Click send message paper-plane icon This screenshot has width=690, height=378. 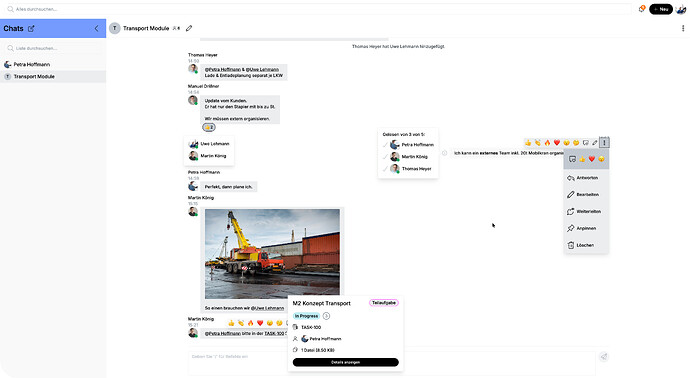pyautogui.click(x=604, y=357)
